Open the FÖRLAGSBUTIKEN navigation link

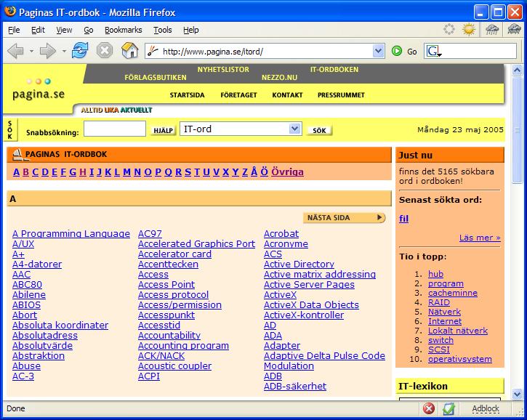pos(156,78)
